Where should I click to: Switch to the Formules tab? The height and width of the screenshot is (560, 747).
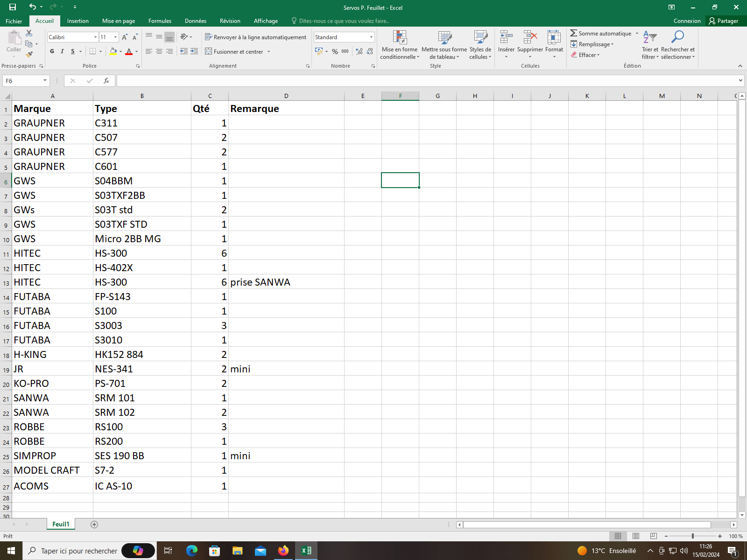[x=160, y=21]
